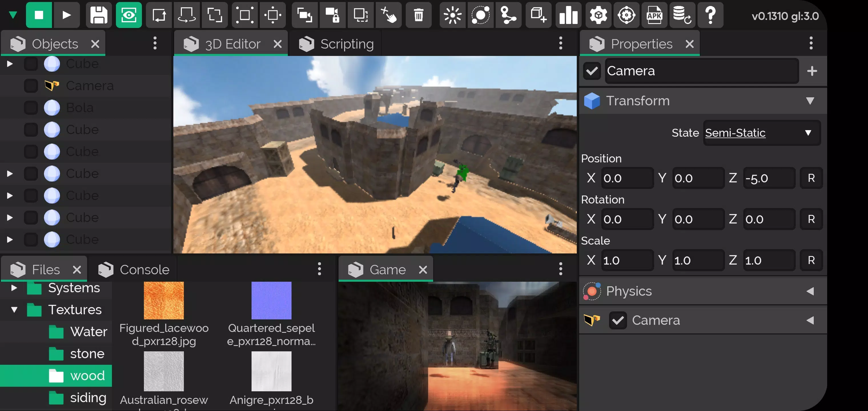Click the Save scene icon
Screen dimensions: 868x411
[x=99, y=15]
